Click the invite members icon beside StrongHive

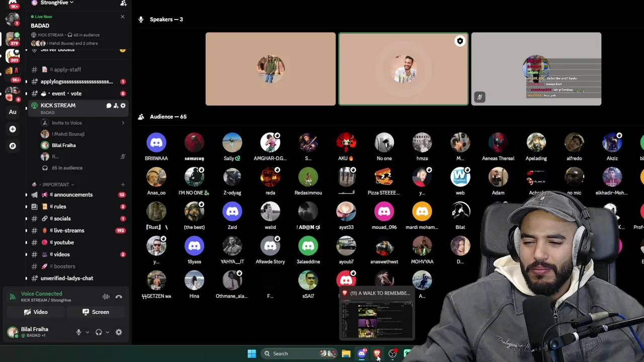(123, 3)
